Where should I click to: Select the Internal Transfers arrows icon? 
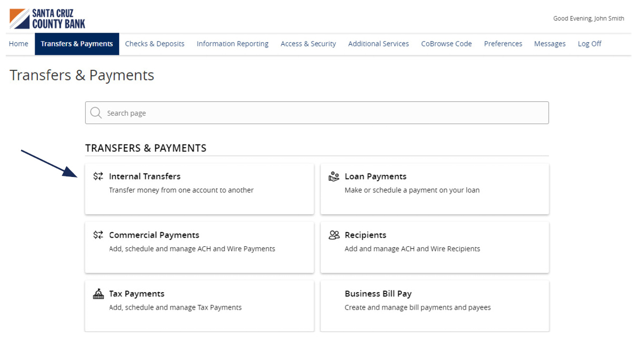click(99, 175)
